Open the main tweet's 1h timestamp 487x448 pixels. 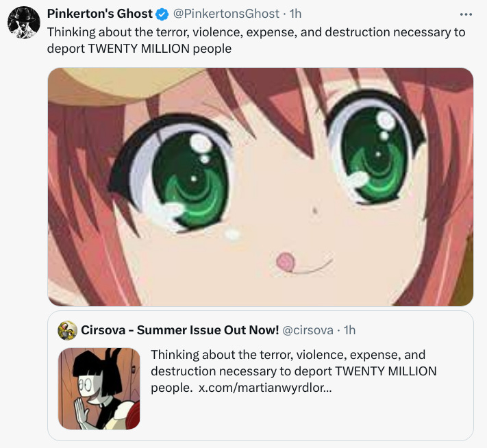tap(295, 14)
